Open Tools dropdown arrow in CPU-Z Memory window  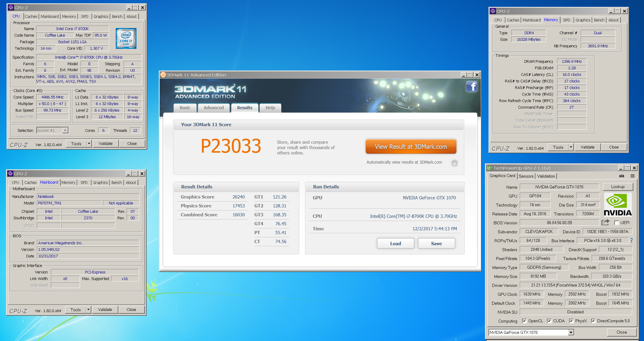coord(571,147)
